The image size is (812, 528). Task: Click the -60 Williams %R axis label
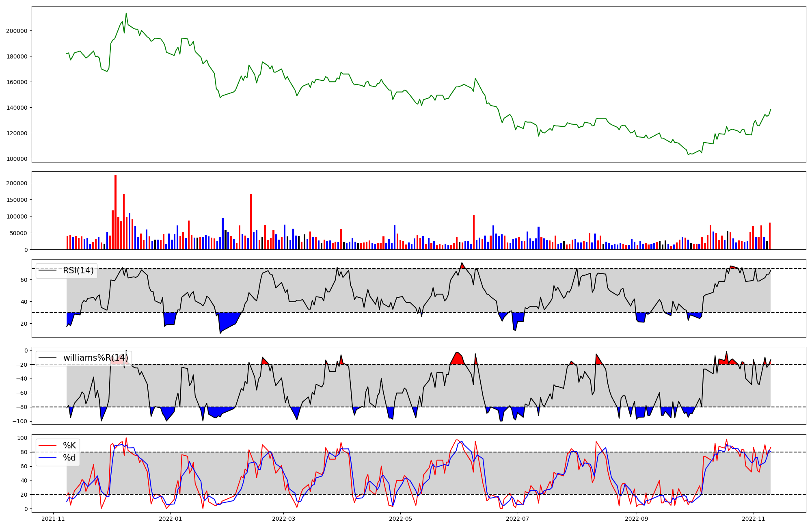pyautogui.click(x=22, y=393)
